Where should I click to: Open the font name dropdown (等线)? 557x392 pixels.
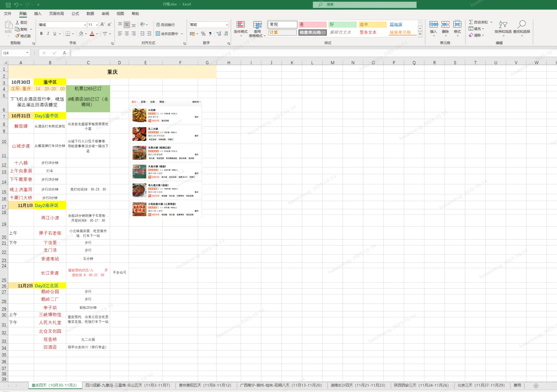[85, 25]
